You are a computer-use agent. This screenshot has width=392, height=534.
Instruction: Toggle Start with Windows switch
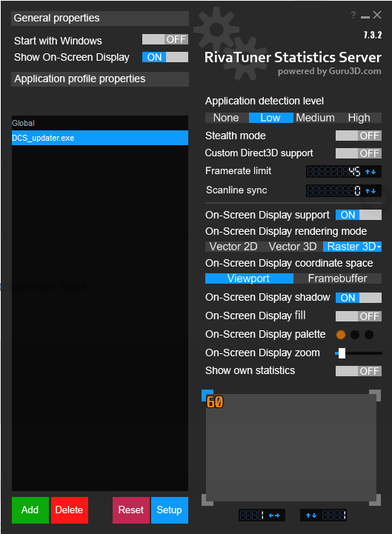click(165, 39)
